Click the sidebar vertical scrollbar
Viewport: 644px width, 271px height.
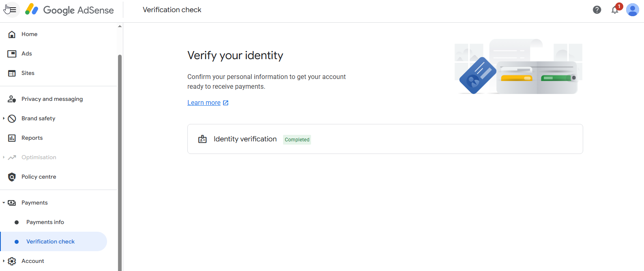120,162
